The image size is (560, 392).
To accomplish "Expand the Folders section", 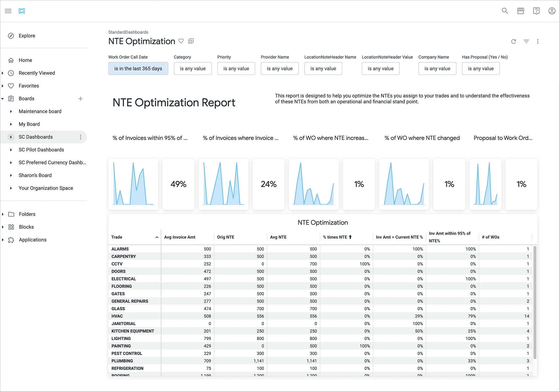I will (3, 214).
